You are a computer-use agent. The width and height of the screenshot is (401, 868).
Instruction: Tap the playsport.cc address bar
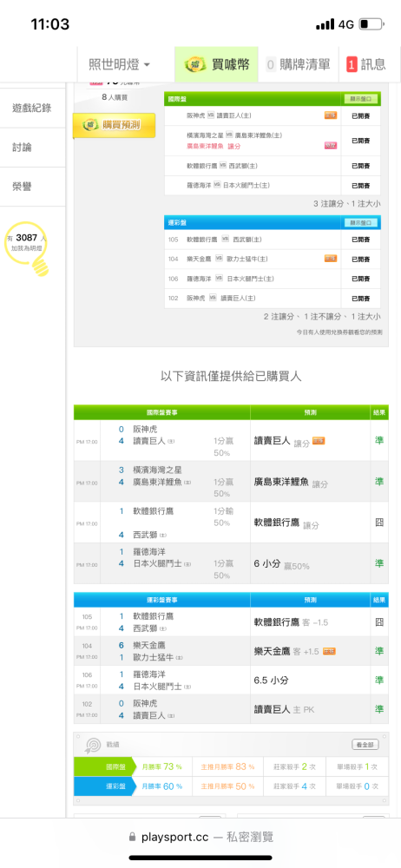200,837
